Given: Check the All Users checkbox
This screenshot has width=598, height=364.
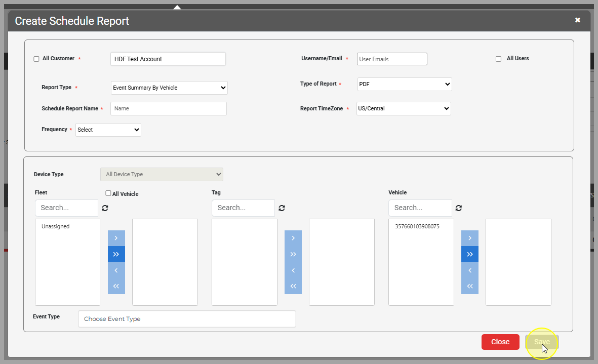Looking at the screenshot, I should (499, 59).
